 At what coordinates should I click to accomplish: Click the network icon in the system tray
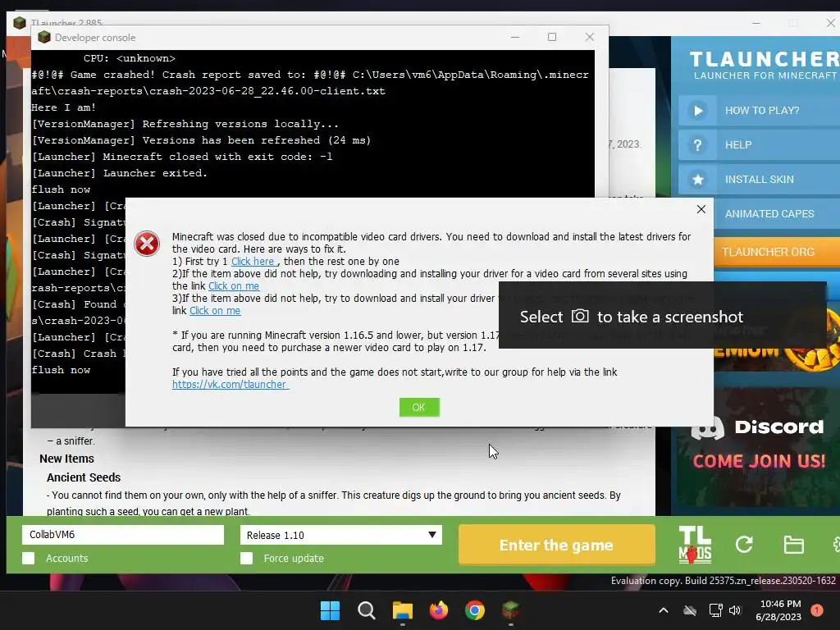point(715,610)
